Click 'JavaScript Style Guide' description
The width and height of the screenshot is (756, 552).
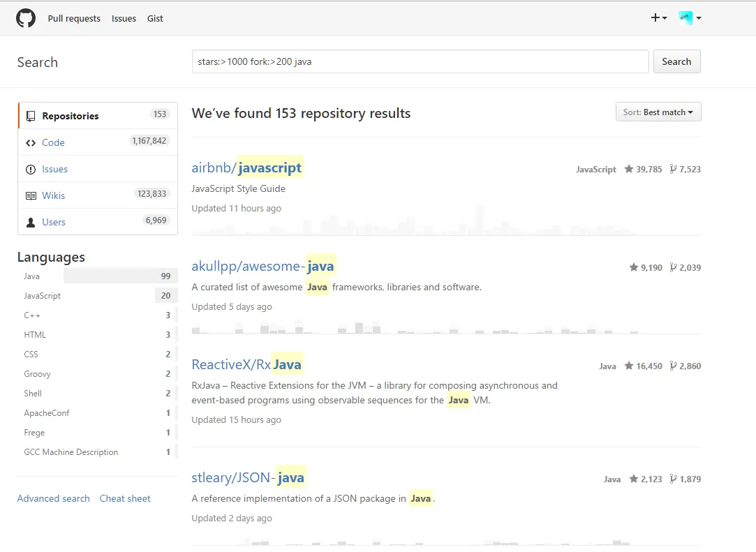pos(238,188)
